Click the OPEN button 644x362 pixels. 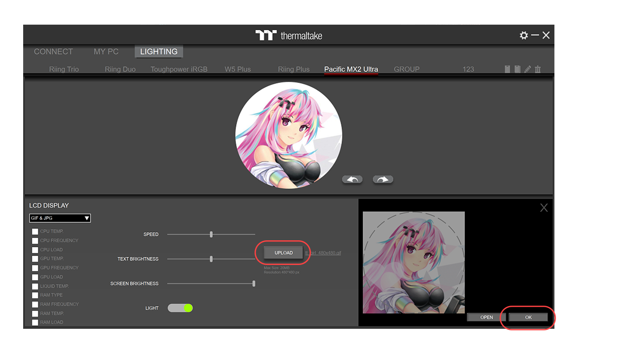(487, 317)
